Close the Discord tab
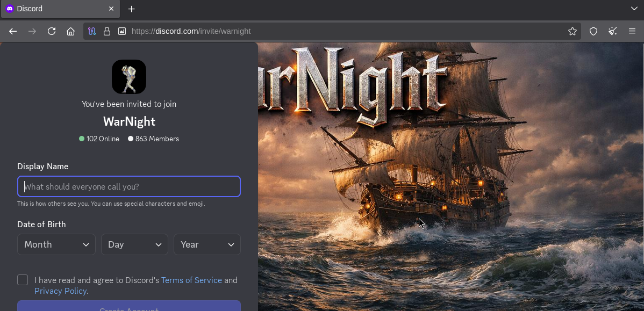The image size is (644, 311). click(x=111, y=9)
